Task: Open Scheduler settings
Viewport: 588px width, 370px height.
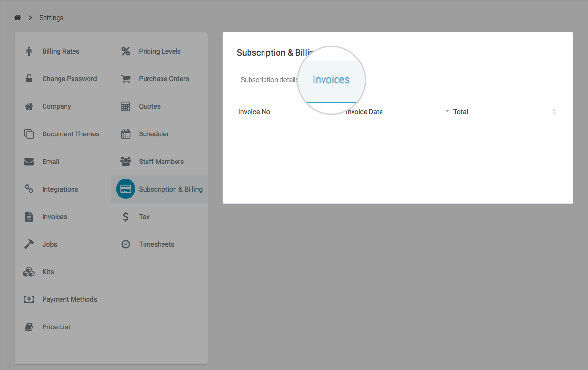Action: coord(154,134)
